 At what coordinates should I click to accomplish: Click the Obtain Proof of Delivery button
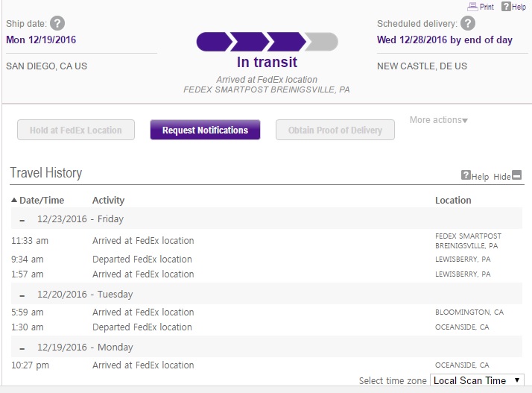coord(335,130)
